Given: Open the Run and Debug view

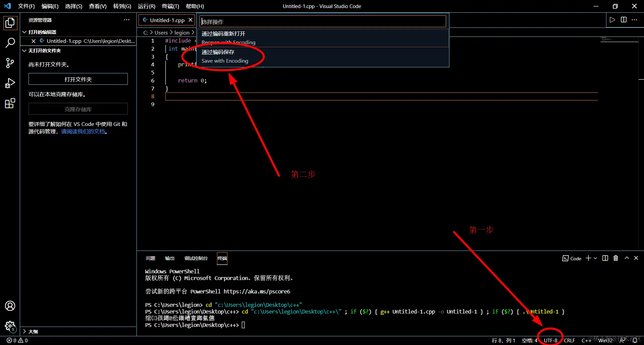Looking at the screenshot, I should click(10, 83).
